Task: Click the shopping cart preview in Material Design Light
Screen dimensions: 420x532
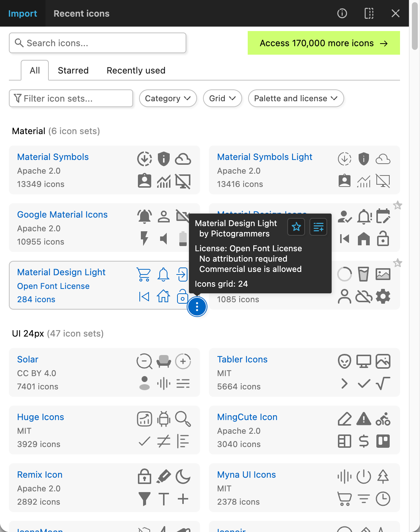Action: pos(144,274)
